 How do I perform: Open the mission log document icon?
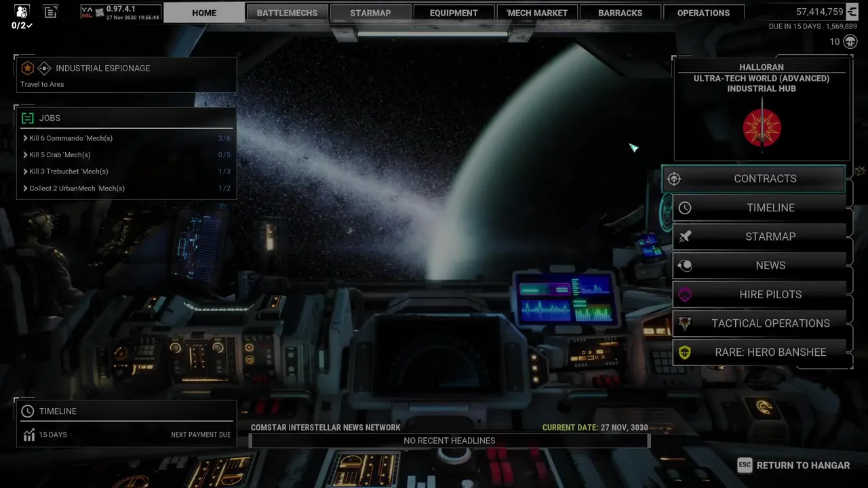pyautogui.click(x=50, y=12)
